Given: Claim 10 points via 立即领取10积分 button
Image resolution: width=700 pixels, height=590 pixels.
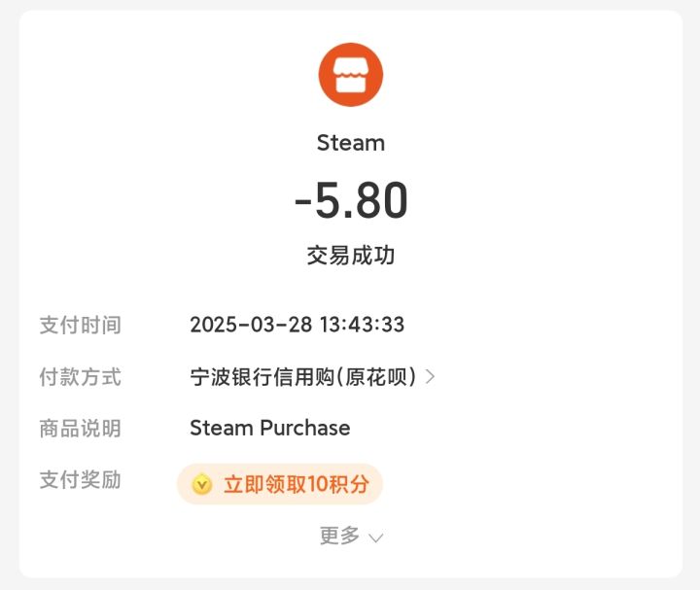Looking at the screenshot, I should click(x=296, y=484).
